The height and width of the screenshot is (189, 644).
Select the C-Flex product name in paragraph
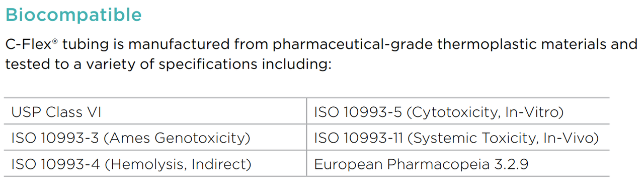pos(28,44)
